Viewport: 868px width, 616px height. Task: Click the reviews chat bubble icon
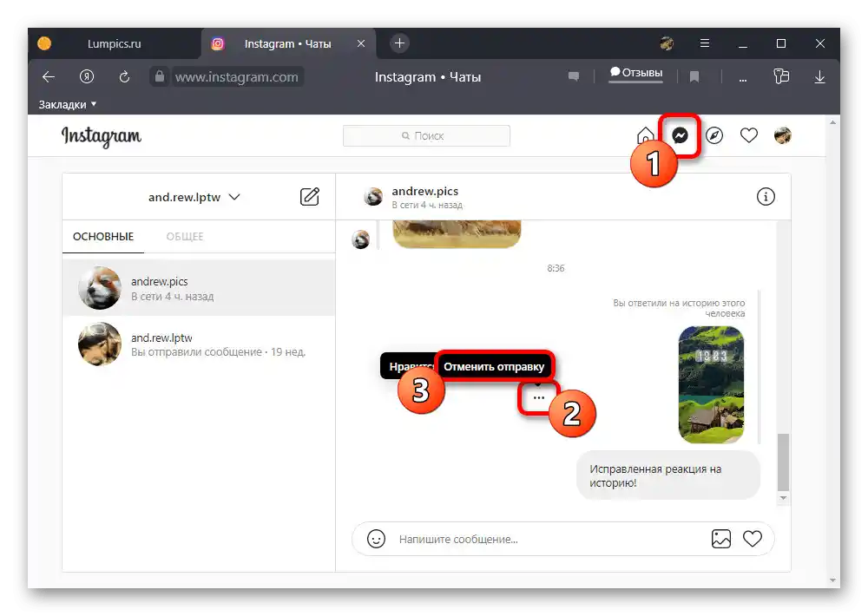[x=574, y=77]
